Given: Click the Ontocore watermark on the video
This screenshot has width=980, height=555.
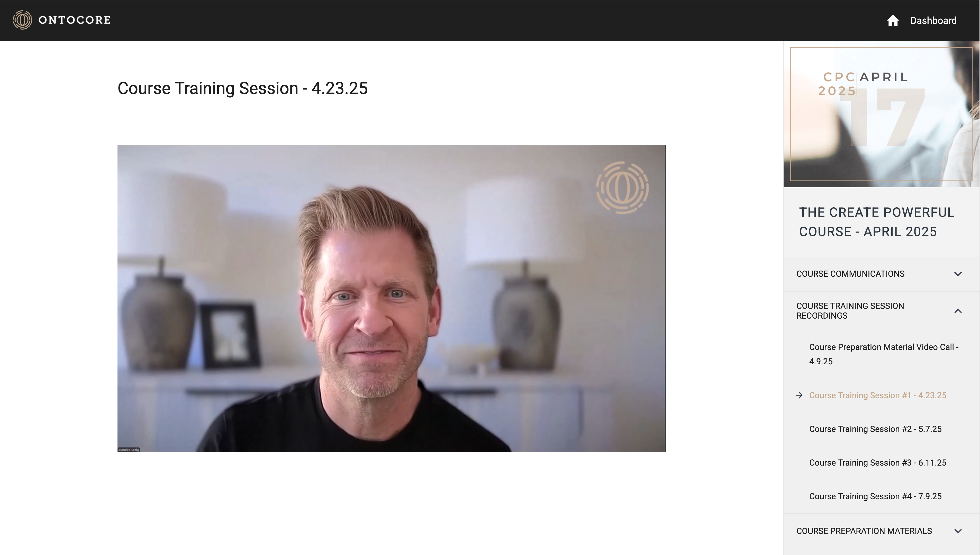Looking at the screenshot, I should coord(622,187).
